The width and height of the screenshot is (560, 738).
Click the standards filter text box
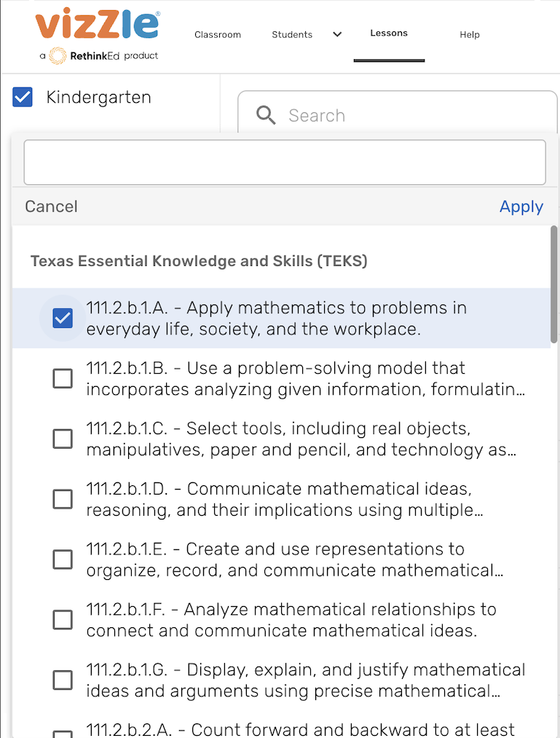click(x=285, y=162)
